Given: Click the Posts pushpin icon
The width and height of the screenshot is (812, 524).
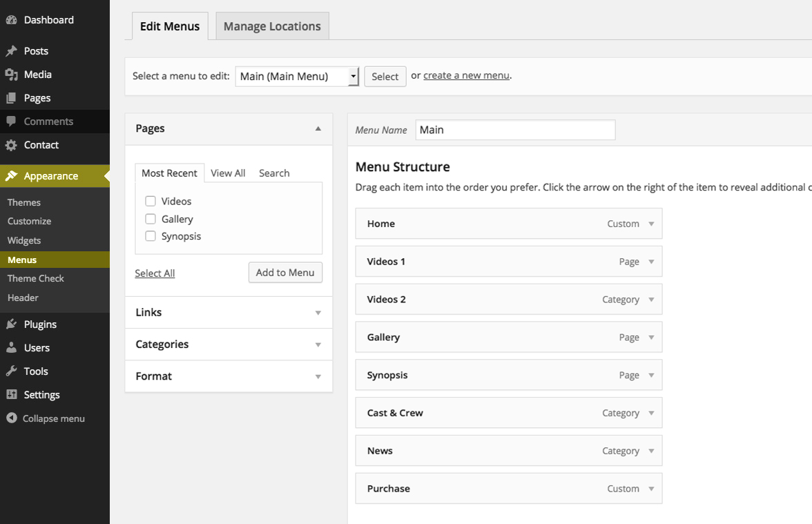Looking at the screenshot, I should pyautogui.click(x=11, y=51).
